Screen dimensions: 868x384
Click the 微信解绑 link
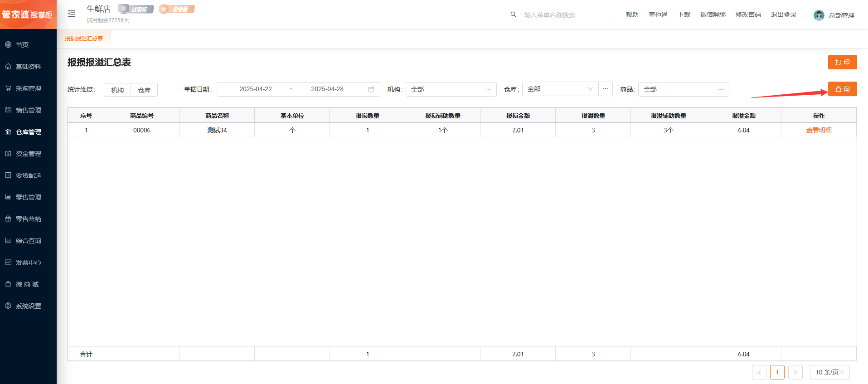[x=713, y=15]
